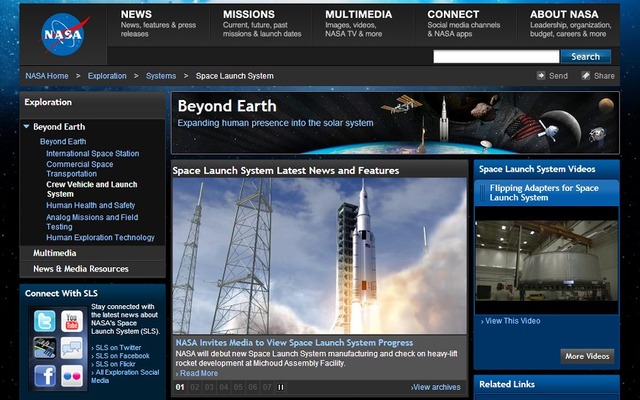
Task: Click the rocket launch feature image
Action: click(x=320, y=256)
